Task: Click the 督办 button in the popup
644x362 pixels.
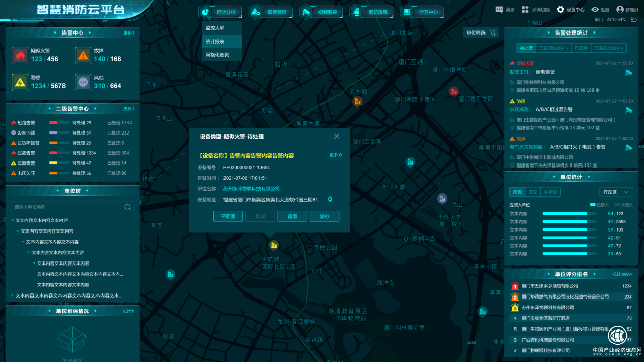Action: click(x=324, y=216)
